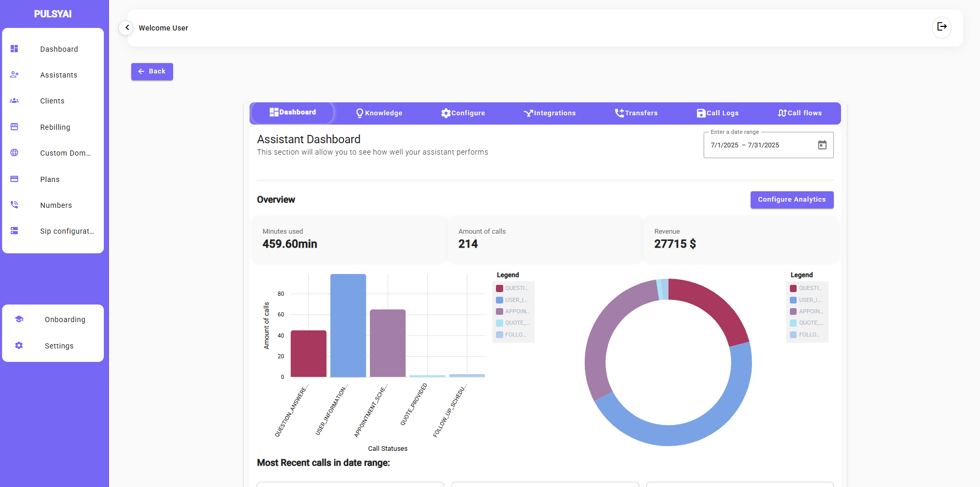Click the logout icon at top right
The image size is (980, 487).
click(942, 27)
